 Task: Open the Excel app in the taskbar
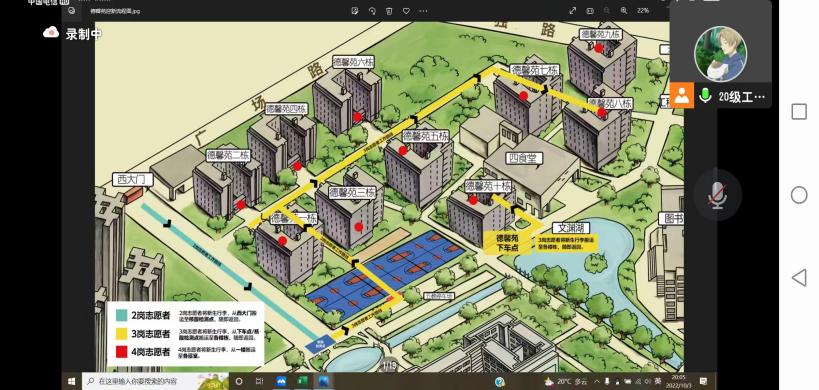(x=302, y=381)
